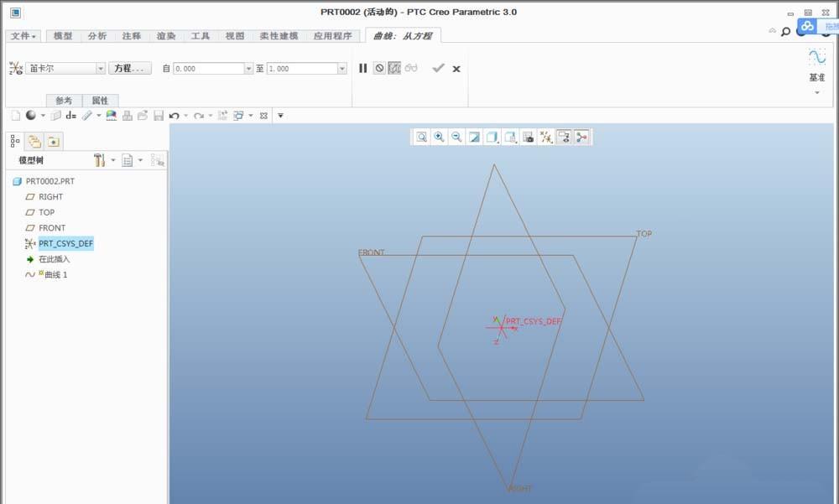This screenshot has width=839, height=504.
Task: Toggle datum display in graphics toolbar
Action: tap(545, 137)
